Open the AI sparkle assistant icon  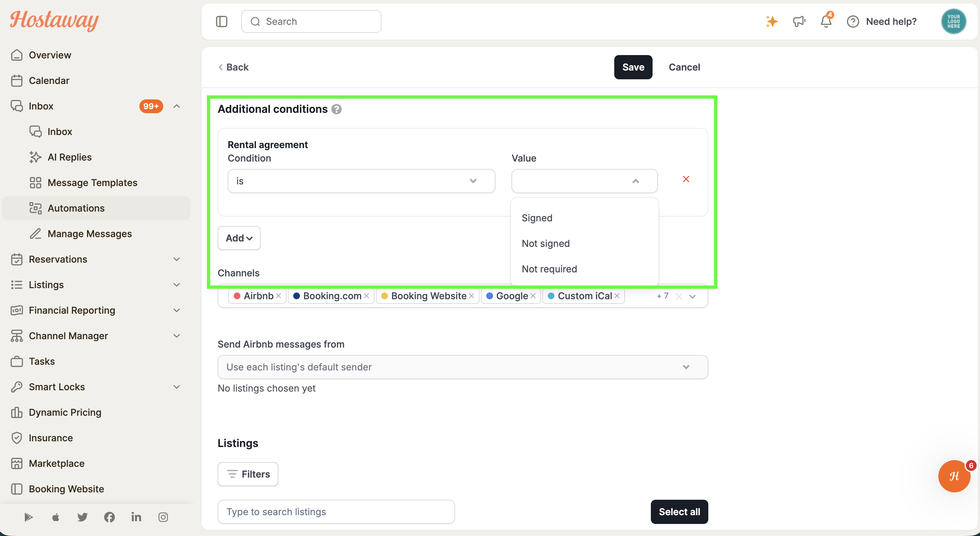(771, 21)
